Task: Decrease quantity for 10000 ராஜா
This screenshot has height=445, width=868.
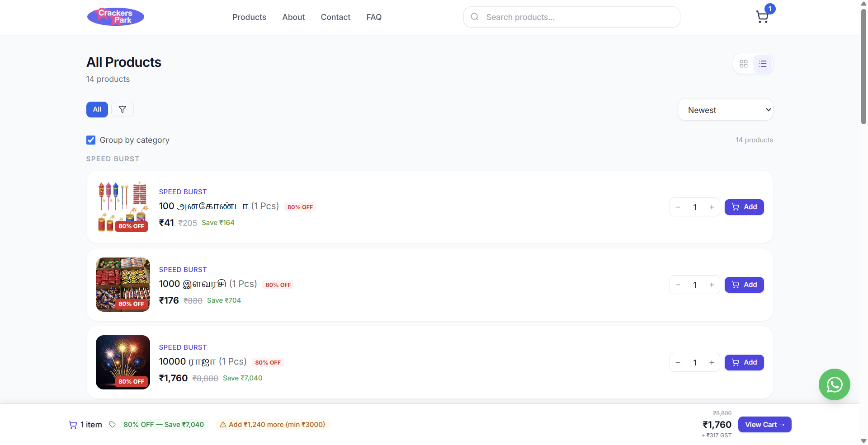Action: point(678,363)
